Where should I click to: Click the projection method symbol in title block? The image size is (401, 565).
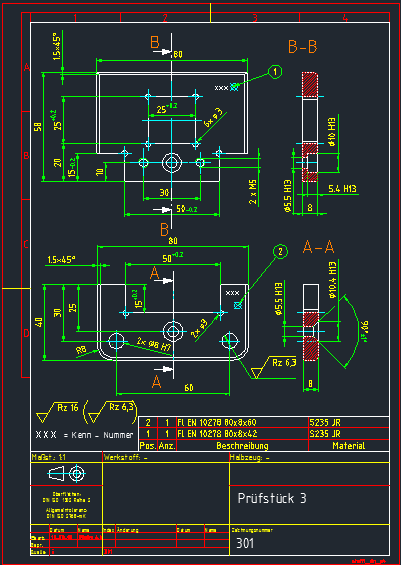coord(67,473)
